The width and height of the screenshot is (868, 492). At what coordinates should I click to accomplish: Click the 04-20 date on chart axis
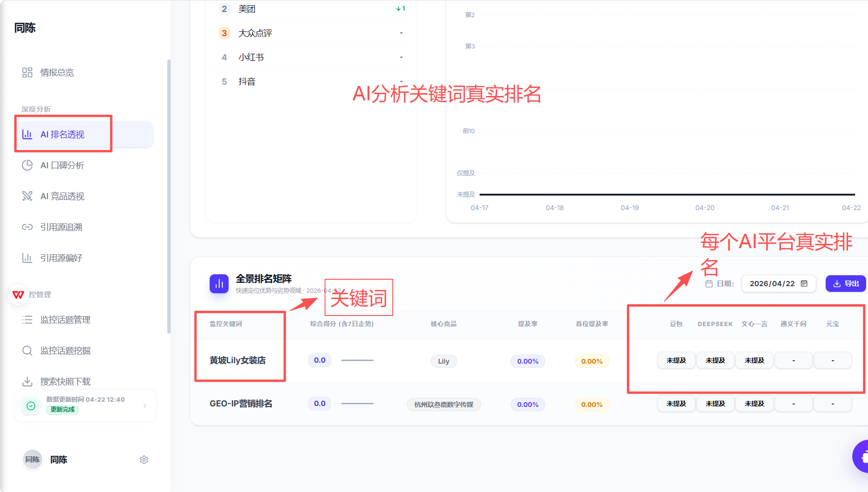(704, 208)
